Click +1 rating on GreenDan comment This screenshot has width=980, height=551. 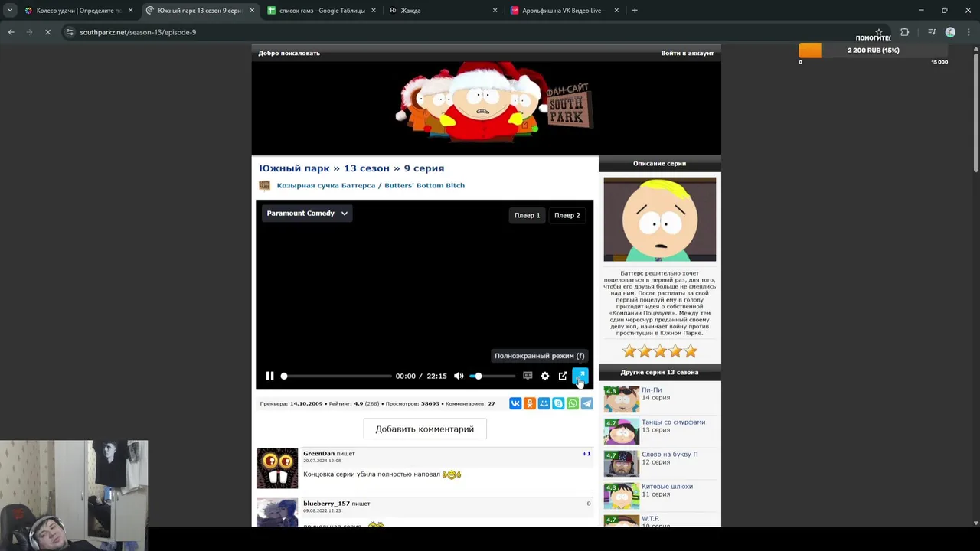point(586,454)
